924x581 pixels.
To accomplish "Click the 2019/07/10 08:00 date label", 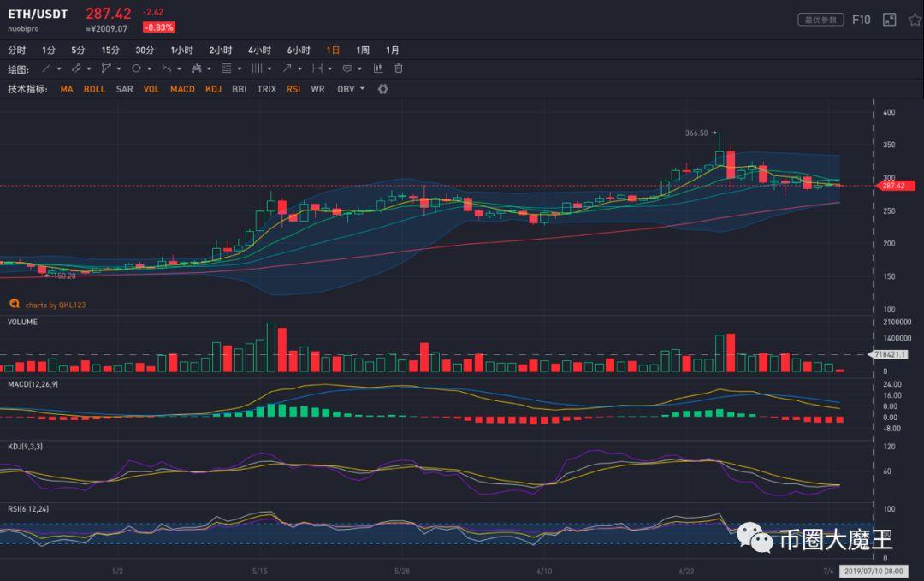I will click(874, 571).
